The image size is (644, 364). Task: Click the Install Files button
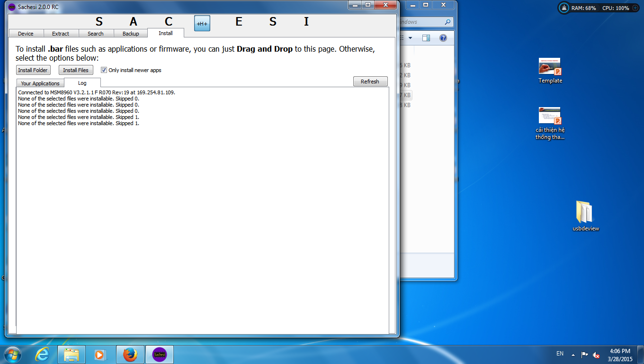tap(76, 70)
